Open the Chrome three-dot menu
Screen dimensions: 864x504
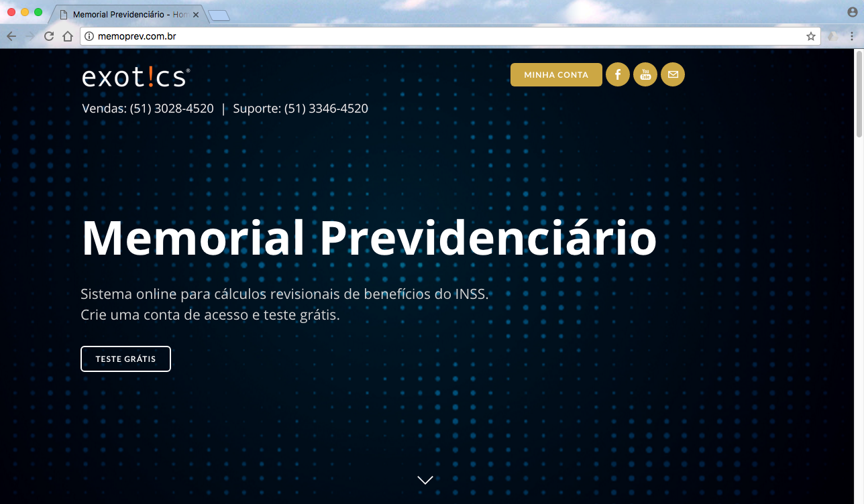click(852, 36)
